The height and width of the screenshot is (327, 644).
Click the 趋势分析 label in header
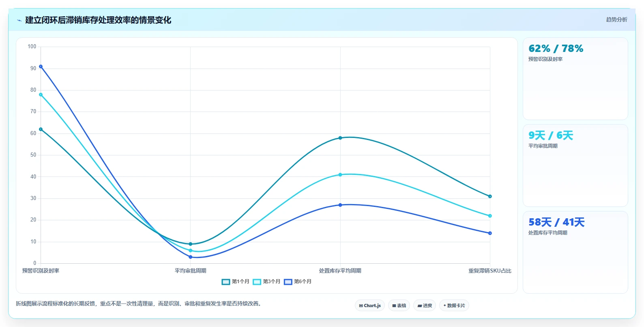(x=616, y=19)
